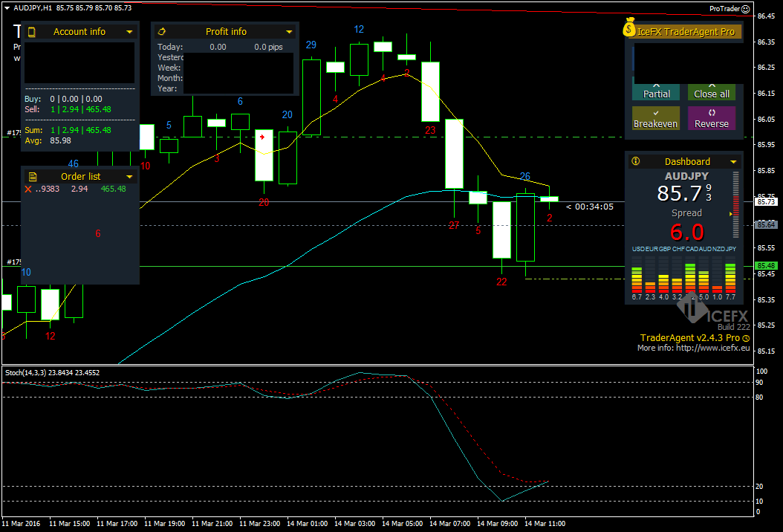The height and width of the screenshot is (532, 783).
Task: Click the Profit info panel title
Action: point(227,31)
